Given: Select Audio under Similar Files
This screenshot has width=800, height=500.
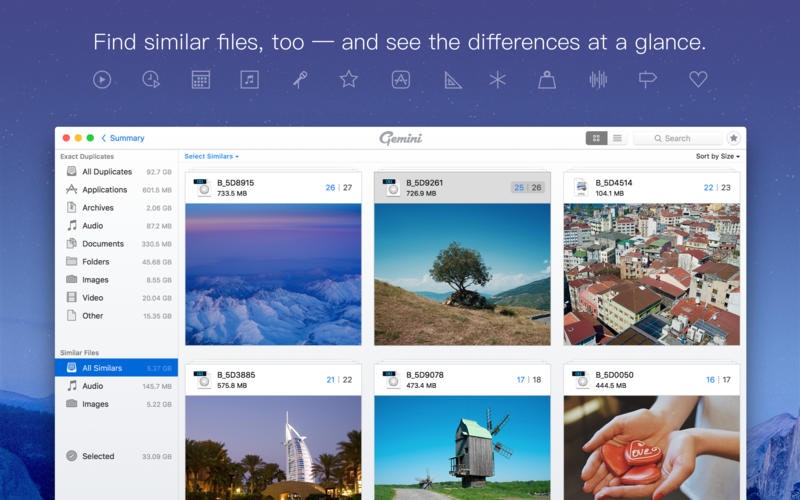Looking at the screenshot, I should click(x=116, y=386).
